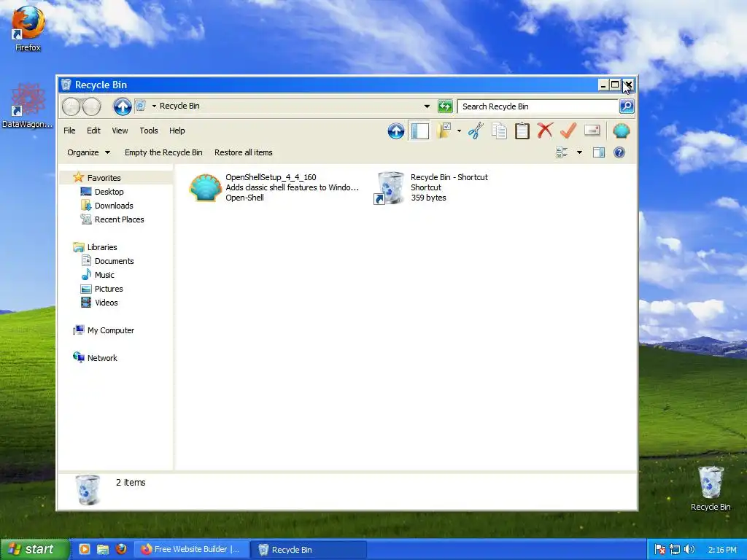Click the orange checkmark Properties icon

[x=568, y=131]
